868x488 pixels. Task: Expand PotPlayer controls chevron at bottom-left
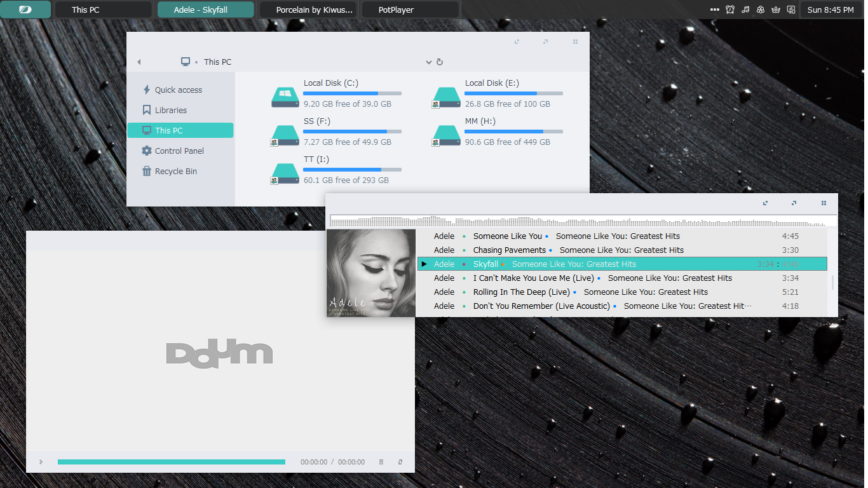[x=41, y=462]
